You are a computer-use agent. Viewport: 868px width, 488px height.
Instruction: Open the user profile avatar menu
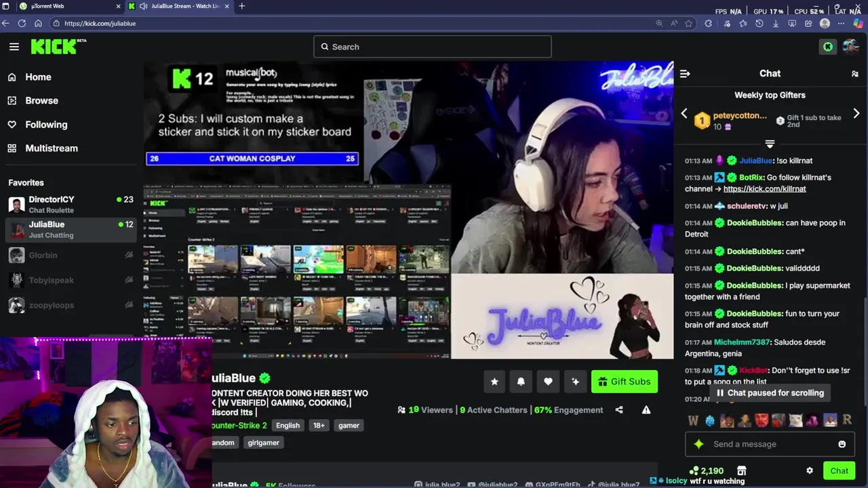(x=851, y=47)
